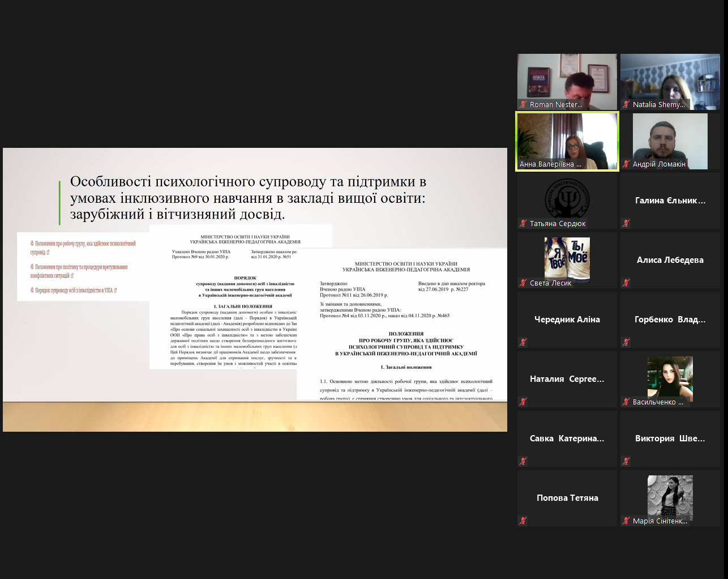Click muted mic icon on Roman Nester tile
Viewport: 728px width, 579px height.
click(523, 104)
